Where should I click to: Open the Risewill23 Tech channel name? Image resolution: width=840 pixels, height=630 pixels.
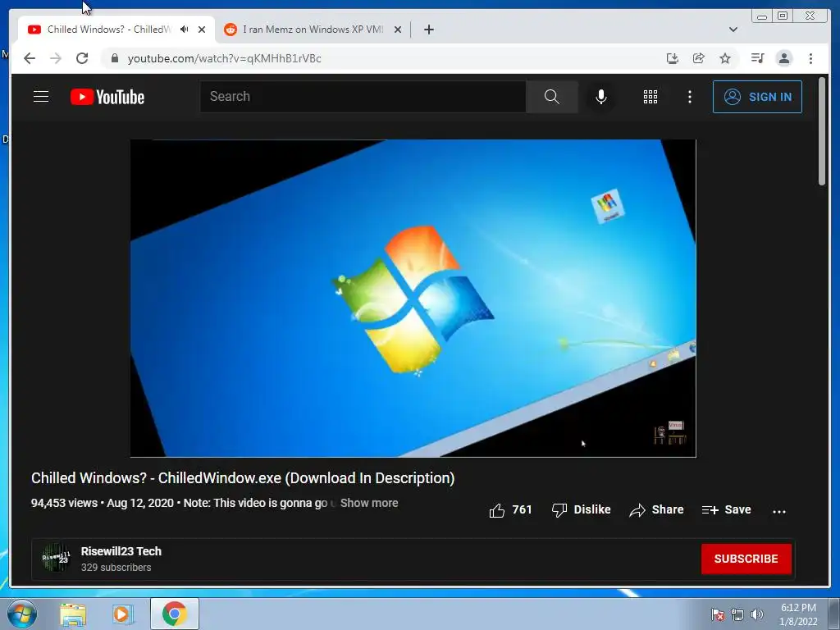[121, 551]
